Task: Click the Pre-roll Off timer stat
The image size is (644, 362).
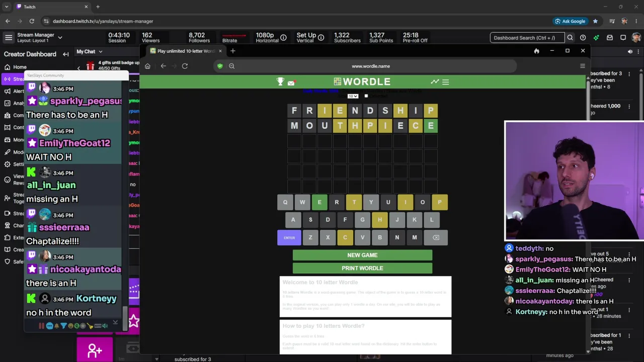Action: 415,38
